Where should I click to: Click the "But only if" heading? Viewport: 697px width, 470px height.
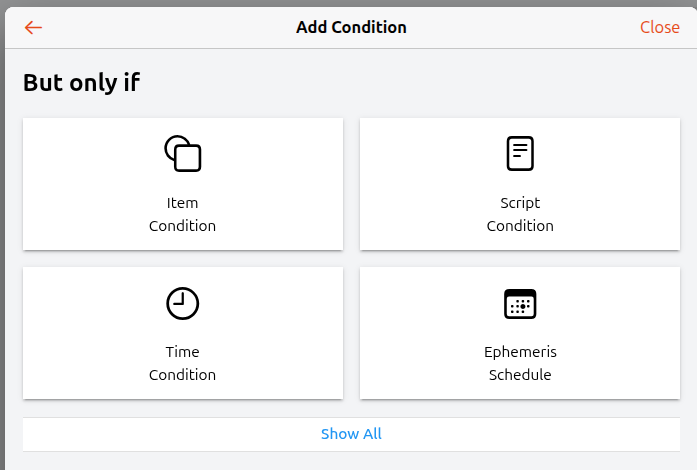click(81, 83)
